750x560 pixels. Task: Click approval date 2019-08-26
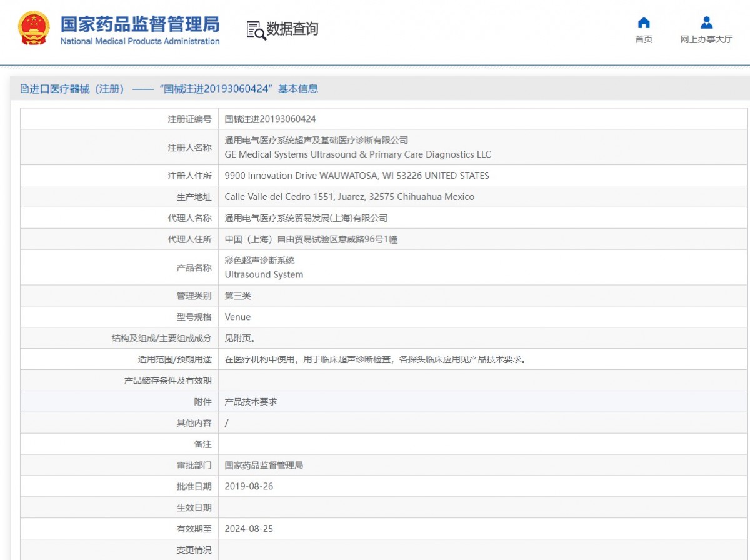pos(249,486)
